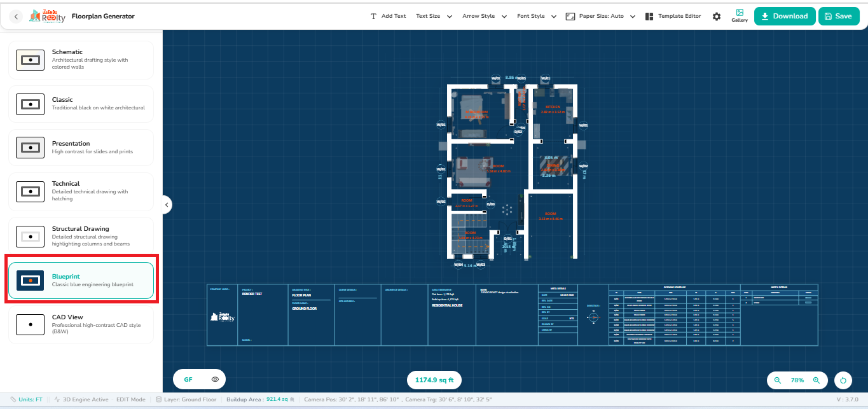Viewport: 868px width, 409px height.
Task: Click EDIT Mode status text
Action: pos(130,399)
